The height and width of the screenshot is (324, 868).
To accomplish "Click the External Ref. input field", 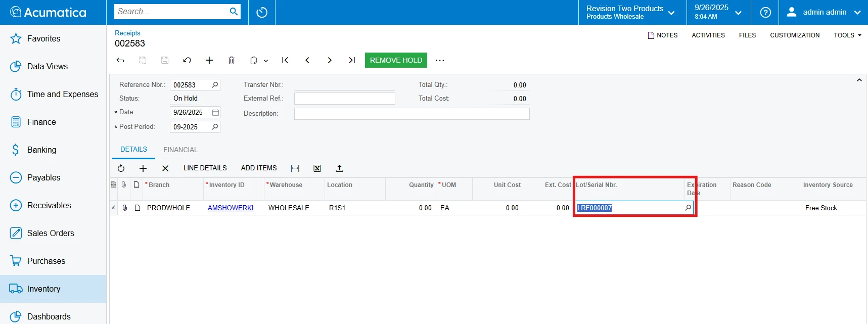I will click(x=345, y=99).
